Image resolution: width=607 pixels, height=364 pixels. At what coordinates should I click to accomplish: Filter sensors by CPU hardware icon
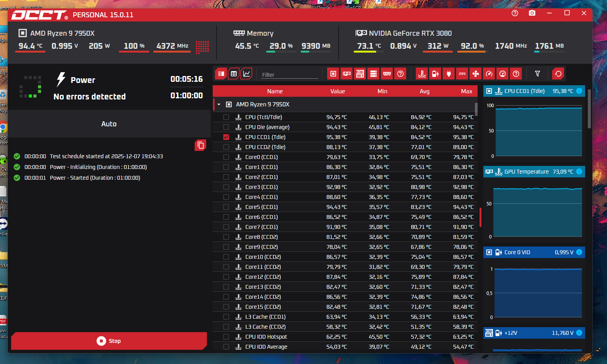point(333,74)
